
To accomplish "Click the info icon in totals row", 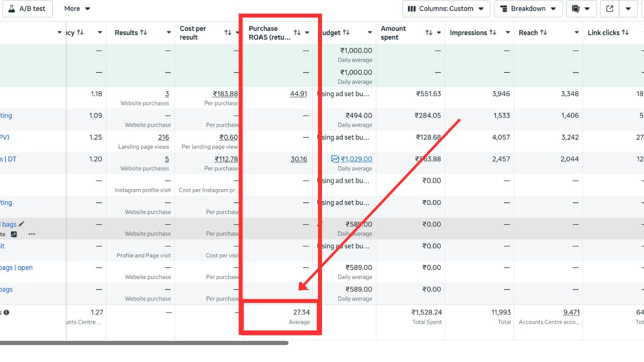I will pyautogui.click(x=7, y=312).
